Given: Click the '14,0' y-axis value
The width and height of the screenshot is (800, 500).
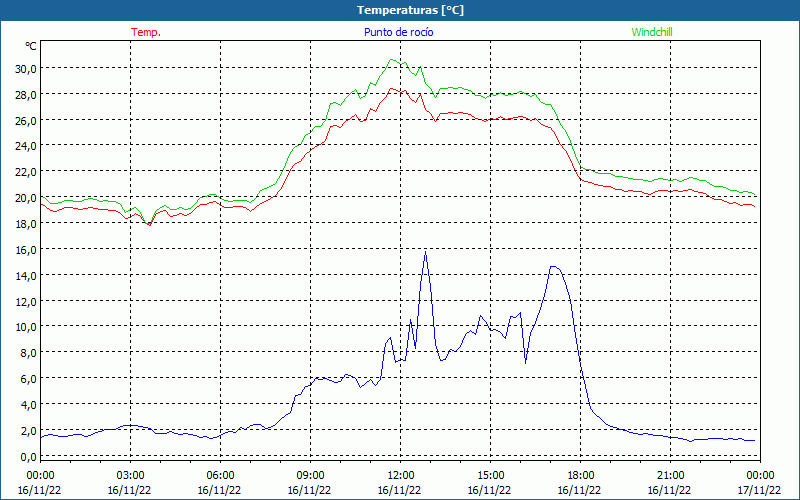Looking at the screenshot, I should pyautogui.click(x=25, y=276).
